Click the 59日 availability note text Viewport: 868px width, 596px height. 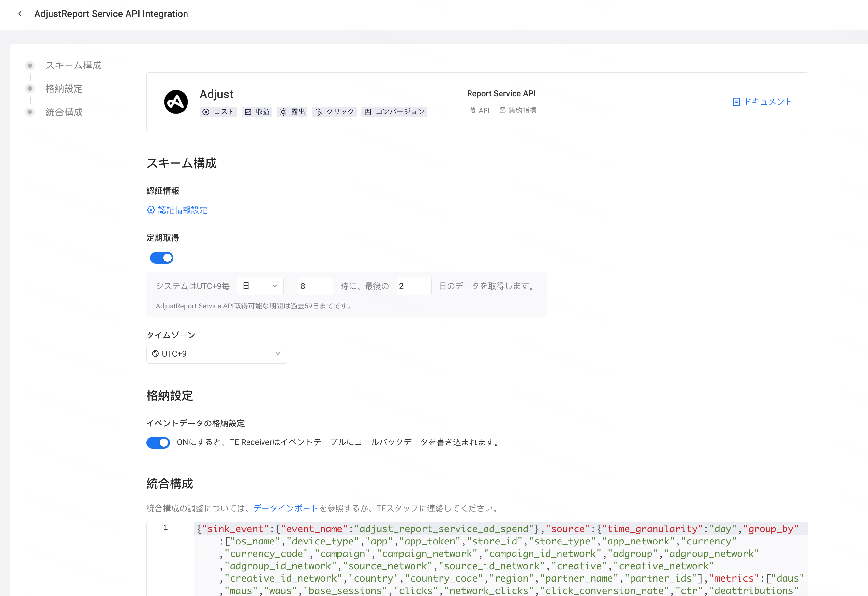(255, 306)
